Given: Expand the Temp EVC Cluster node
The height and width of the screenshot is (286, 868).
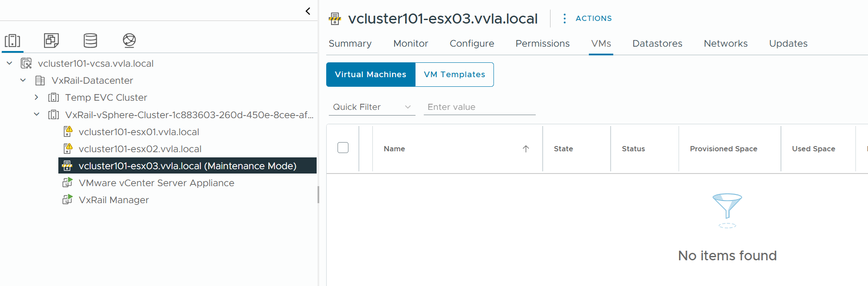Looking at the screenshot, I should (37, 97).
